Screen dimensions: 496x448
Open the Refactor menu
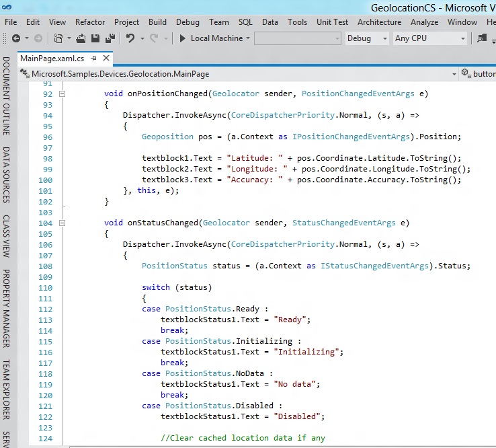(x=90, y=22)
